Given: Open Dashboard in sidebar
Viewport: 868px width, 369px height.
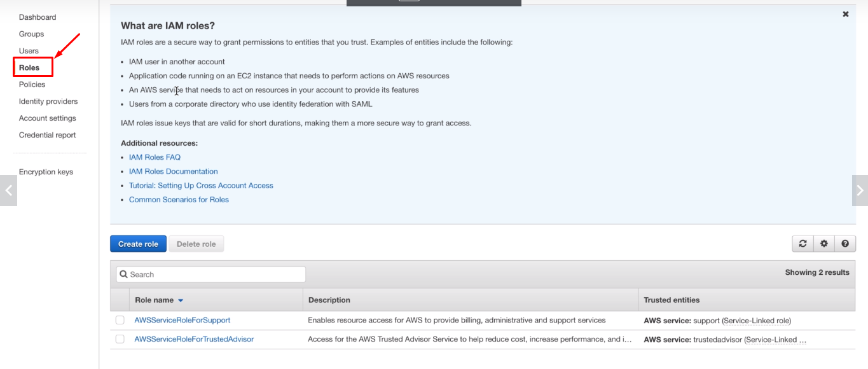Looking at the screenshot, I should [38, 17].
